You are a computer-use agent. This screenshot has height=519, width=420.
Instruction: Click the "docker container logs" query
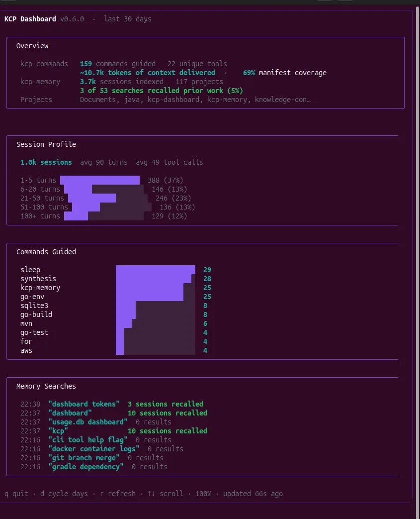[x=94, y=449]
